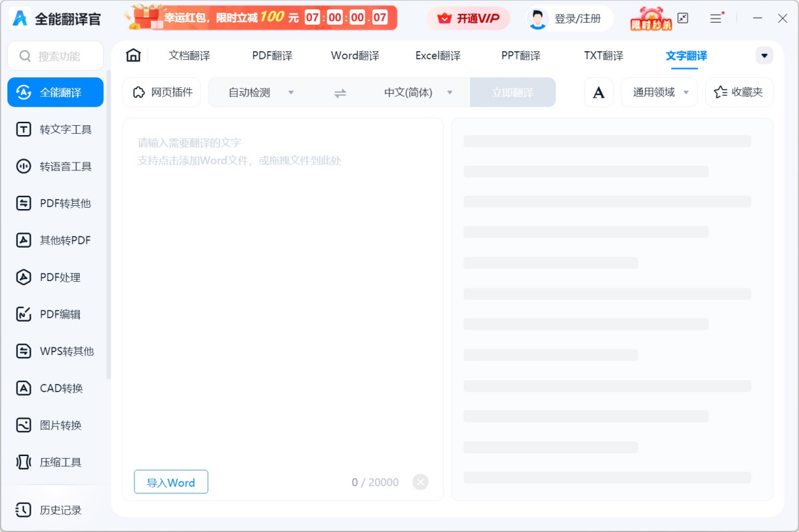Open the 图片转换 tool

(x=55, y=425)
